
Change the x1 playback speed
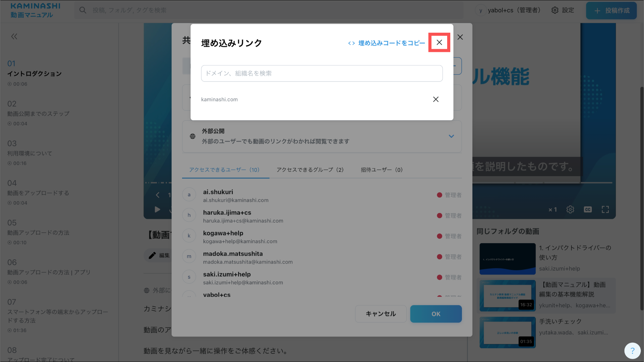click(x=552, y=209)
